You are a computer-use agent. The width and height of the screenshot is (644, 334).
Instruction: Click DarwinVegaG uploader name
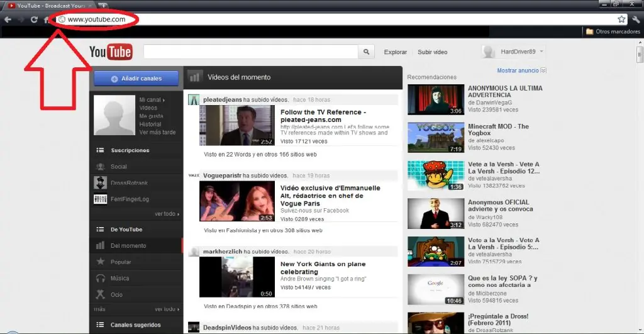[493, 103]
